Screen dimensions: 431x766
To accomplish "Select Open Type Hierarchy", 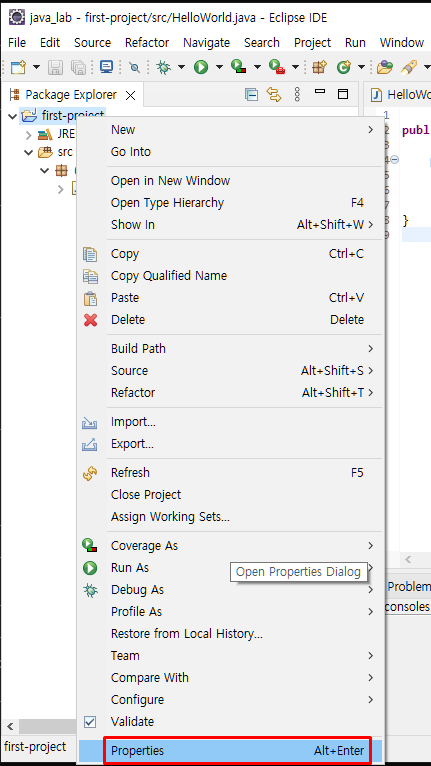I will [230, 203].
